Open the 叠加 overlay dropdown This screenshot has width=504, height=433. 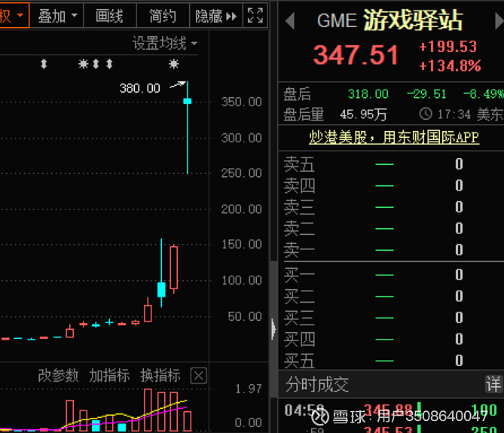[x=57, y=15]
